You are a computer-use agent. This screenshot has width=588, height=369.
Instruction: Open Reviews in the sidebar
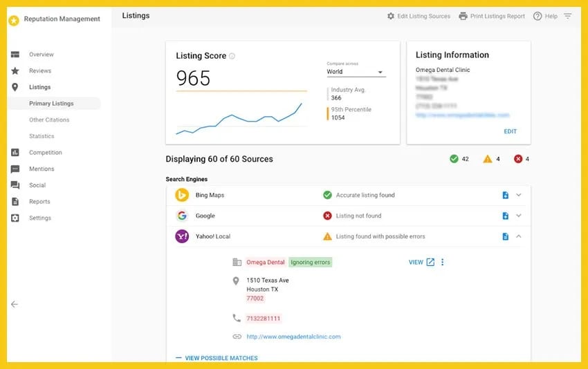pyautogui.click(x=40, y=70)
